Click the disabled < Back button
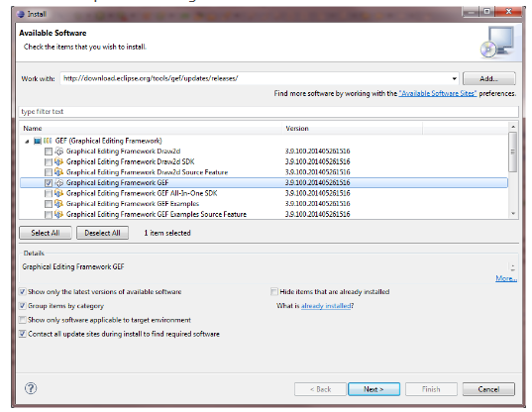The width and height of the screenshot is (532, 412). pos(320,389)
